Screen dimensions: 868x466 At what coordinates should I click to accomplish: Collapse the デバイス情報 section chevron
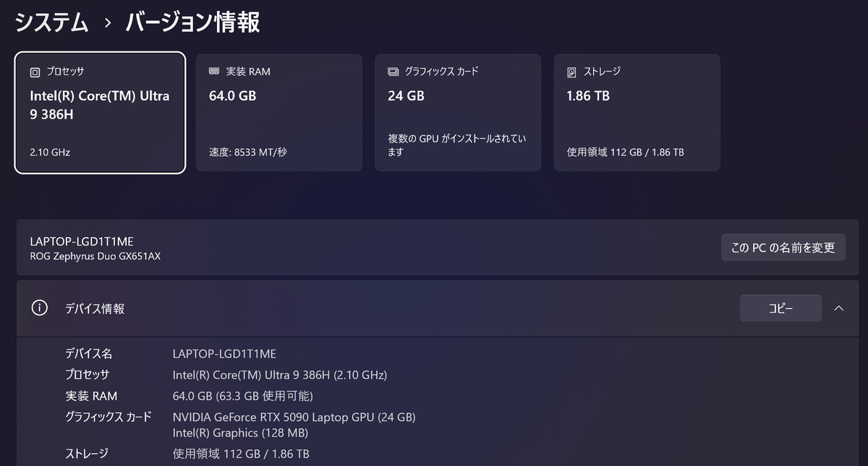tap(839, 308)
